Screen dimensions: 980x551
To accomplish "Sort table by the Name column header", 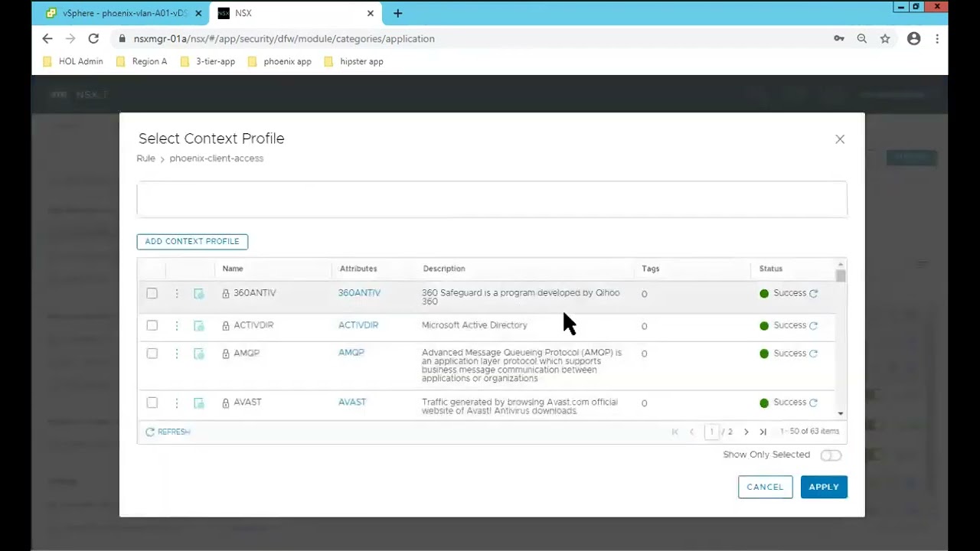I will pos(233,269).
